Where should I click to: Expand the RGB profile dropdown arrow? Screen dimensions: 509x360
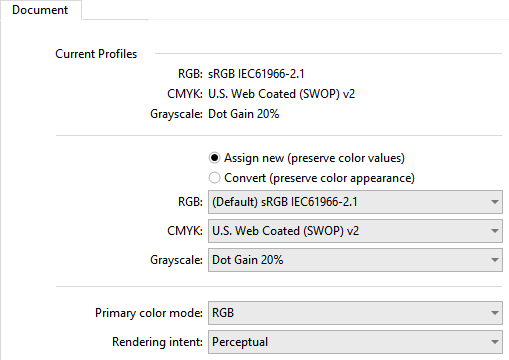[x=495, y=202]
